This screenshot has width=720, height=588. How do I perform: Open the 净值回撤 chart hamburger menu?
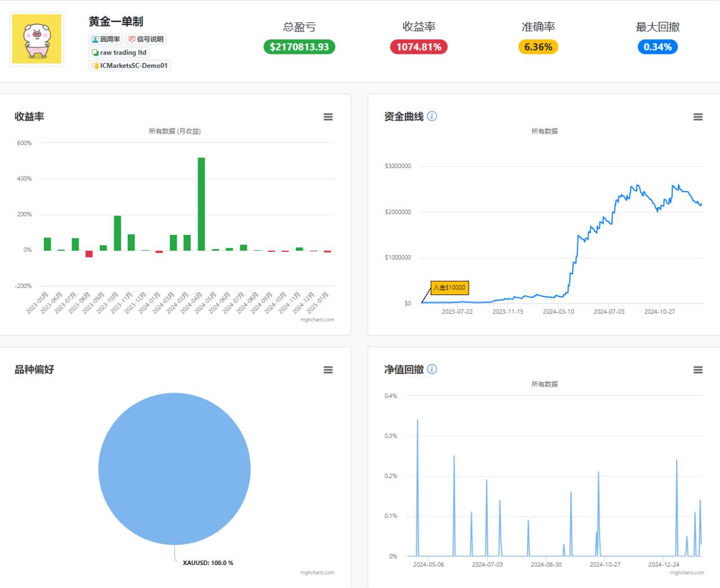698,370
